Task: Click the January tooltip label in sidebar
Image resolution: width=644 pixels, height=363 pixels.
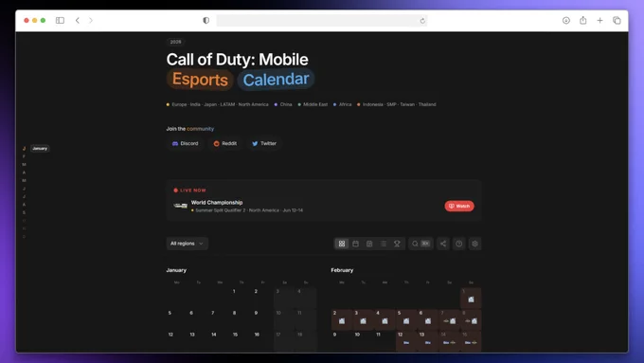Action: (40, 149)
